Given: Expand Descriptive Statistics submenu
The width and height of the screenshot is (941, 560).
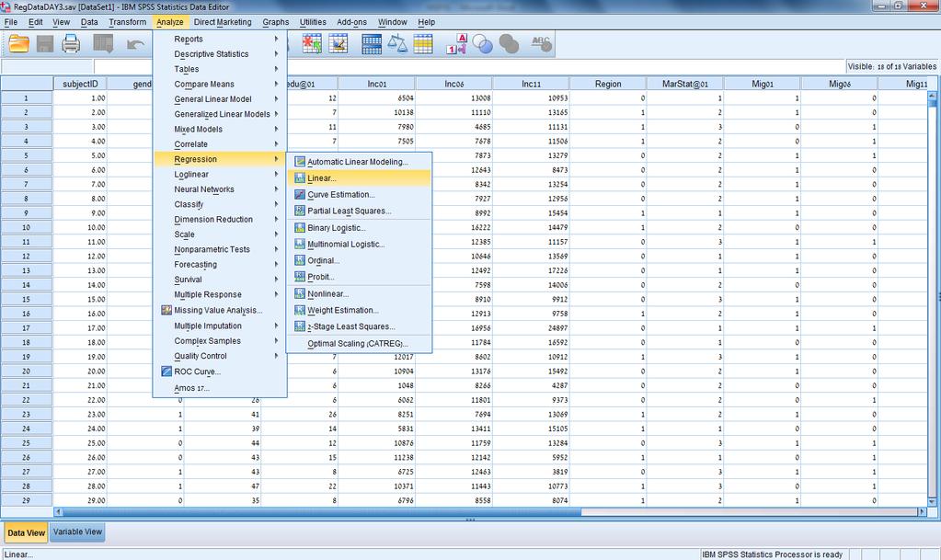Looking at the screenshot, I should (220, 54).
